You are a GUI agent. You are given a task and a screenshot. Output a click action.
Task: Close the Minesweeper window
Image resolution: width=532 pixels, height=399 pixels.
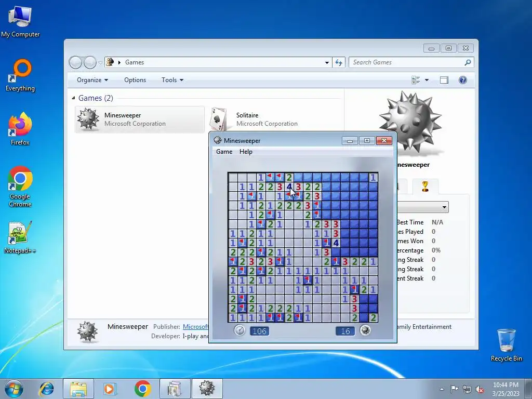[384, 140]
